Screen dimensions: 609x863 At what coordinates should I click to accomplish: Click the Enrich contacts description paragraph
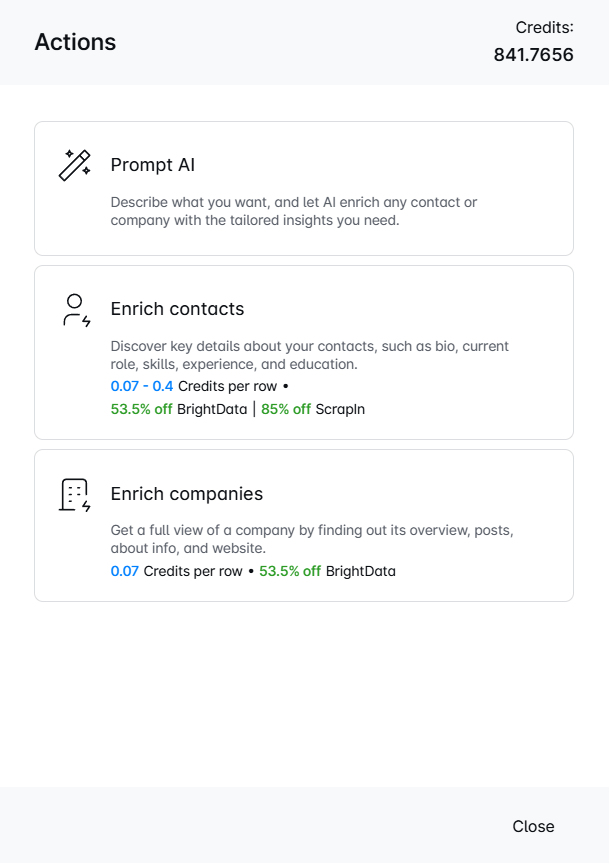[x=309, y=355]
